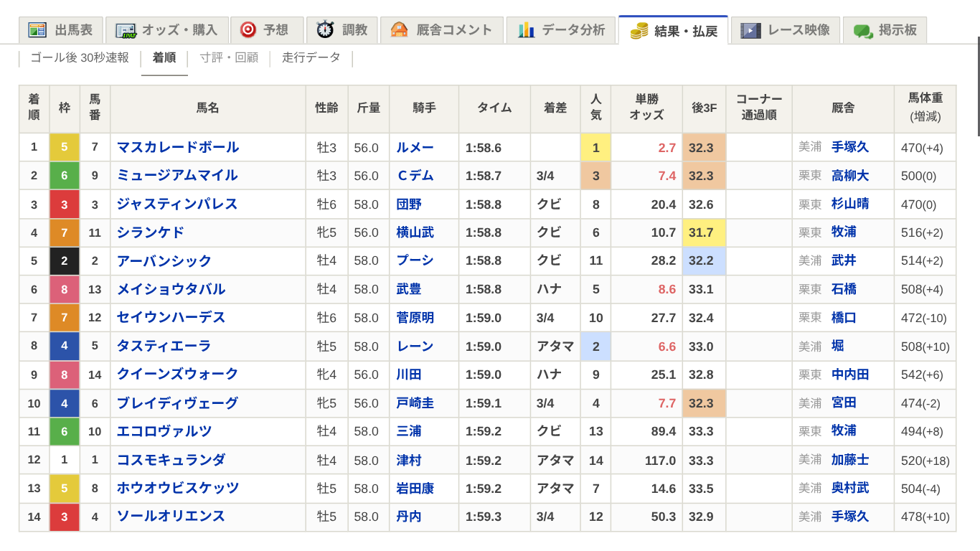Screen dimensions: 980x551
Task: Open the 寸評・回顧 sub-tab
Action: pos(229,57)
